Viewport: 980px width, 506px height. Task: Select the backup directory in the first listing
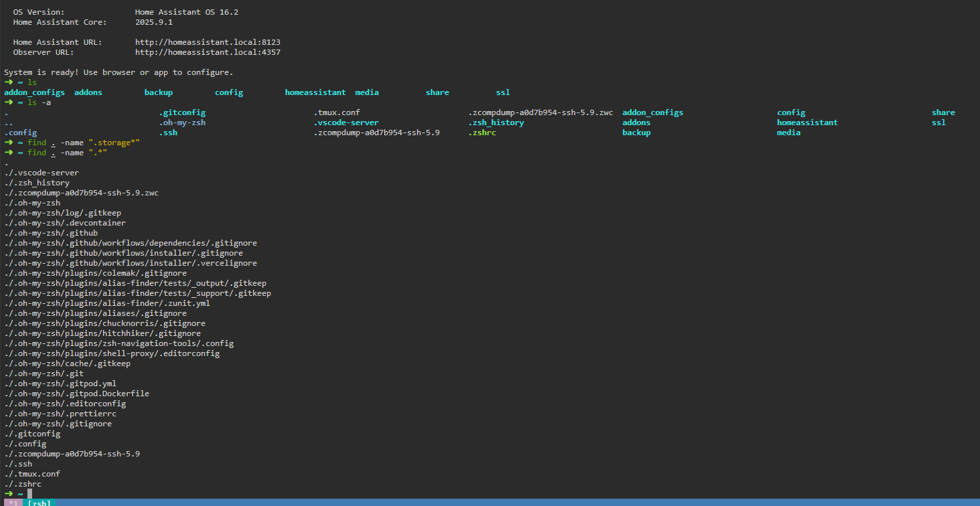158,92
